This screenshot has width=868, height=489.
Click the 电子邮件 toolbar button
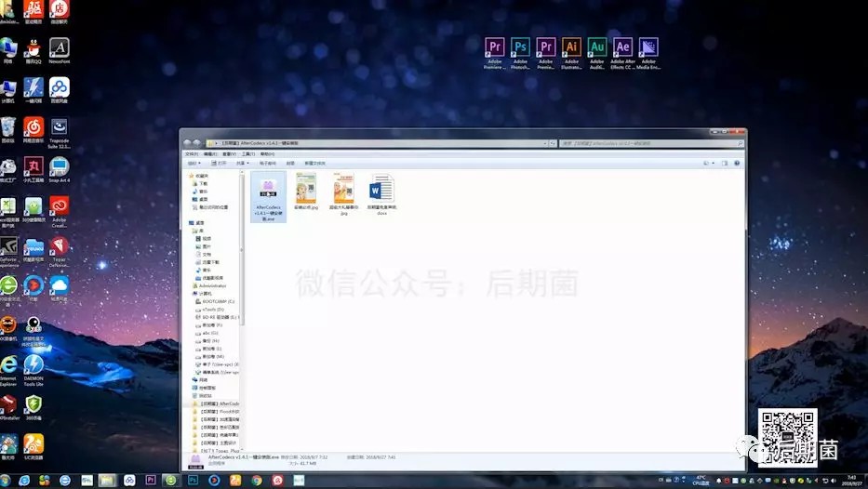(268, 164)
